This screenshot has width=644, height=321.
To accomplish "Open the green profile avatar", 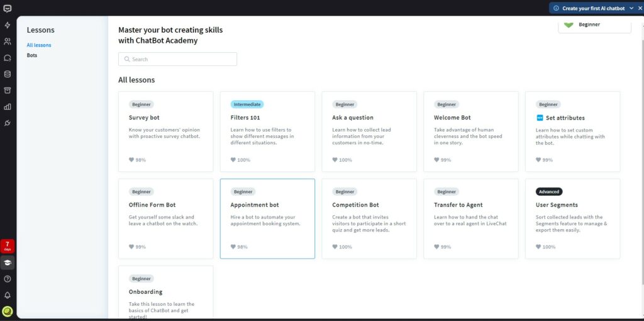I will (8, 311).
